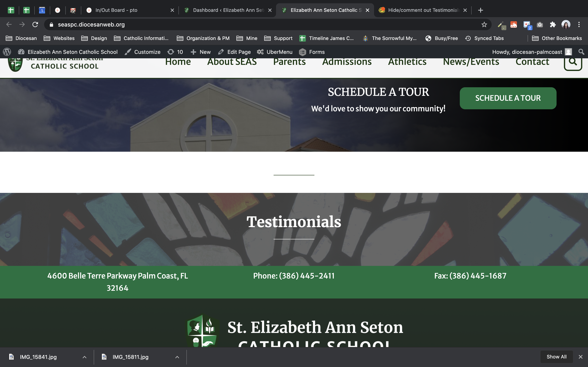Viewport: 588px width, 367px height.
Task: Click the WordPress logo in admin bar
Action: (7, 52)
